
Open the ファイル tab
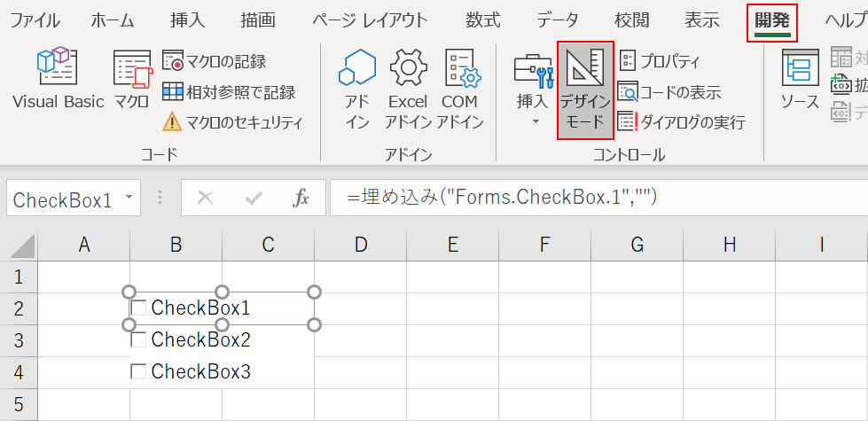35,21
